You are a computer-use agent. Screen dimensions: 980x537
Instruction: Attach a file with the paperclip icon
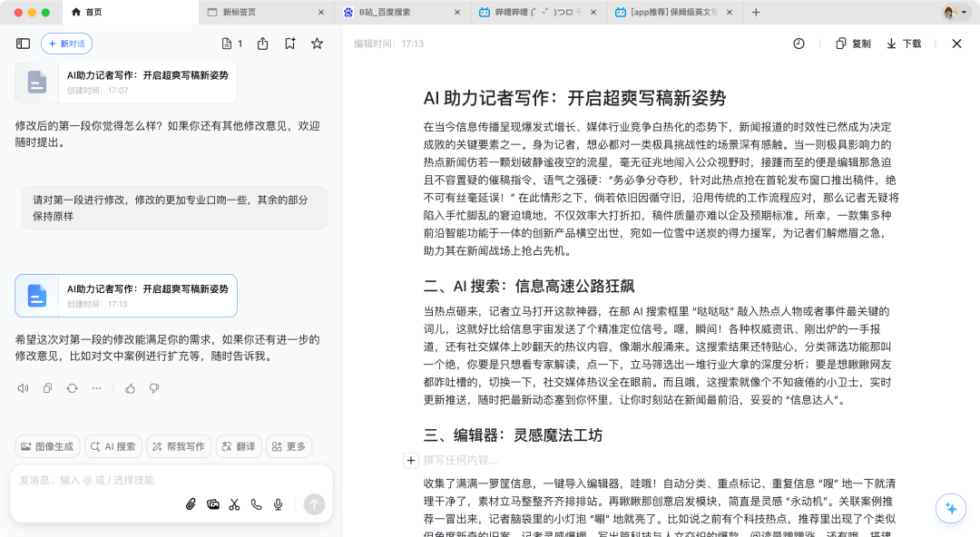191,504
